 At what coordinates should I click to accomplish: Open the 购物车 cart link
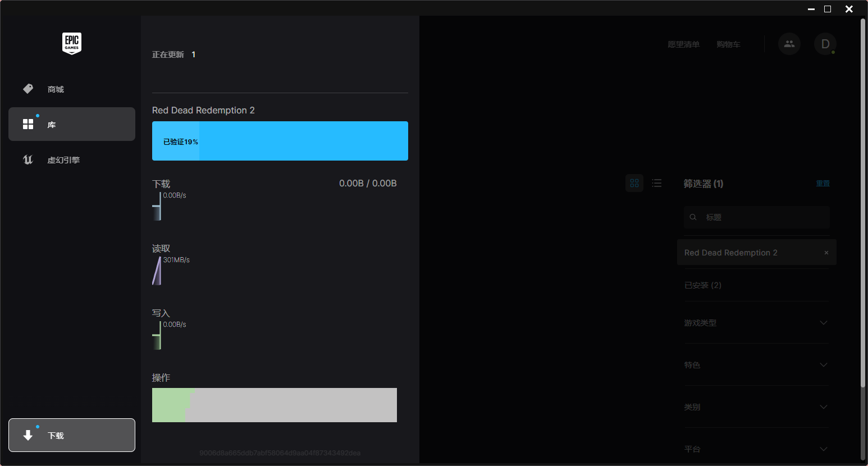click(728, 44)
